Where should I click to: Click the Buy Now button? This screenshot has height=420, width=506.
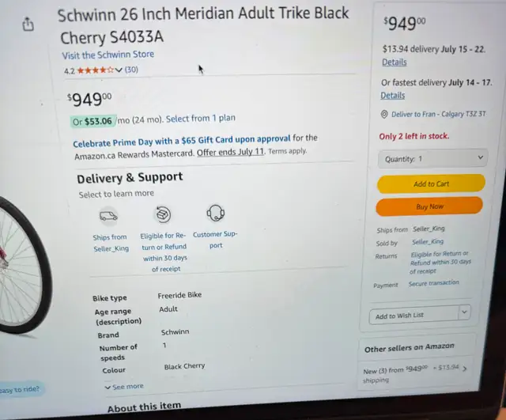click(429, 206)
